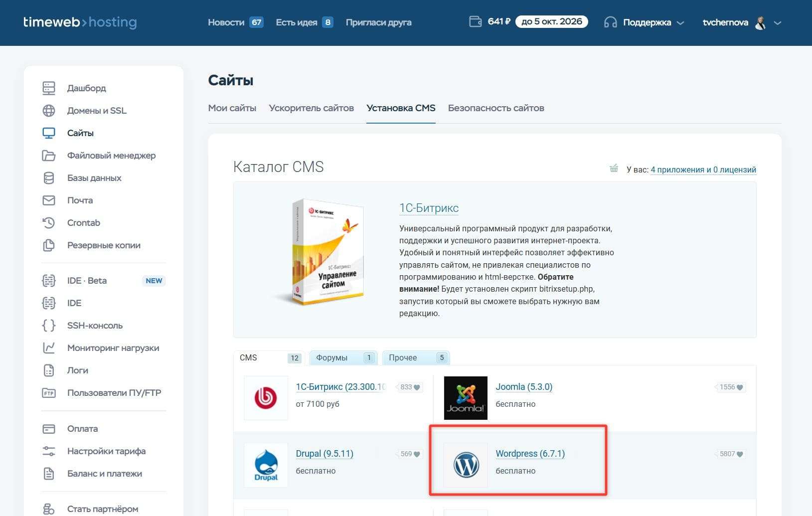The image size is (812, 516).
Task: Open Пригласи друга in the top navigation
Action: (378, 22)
